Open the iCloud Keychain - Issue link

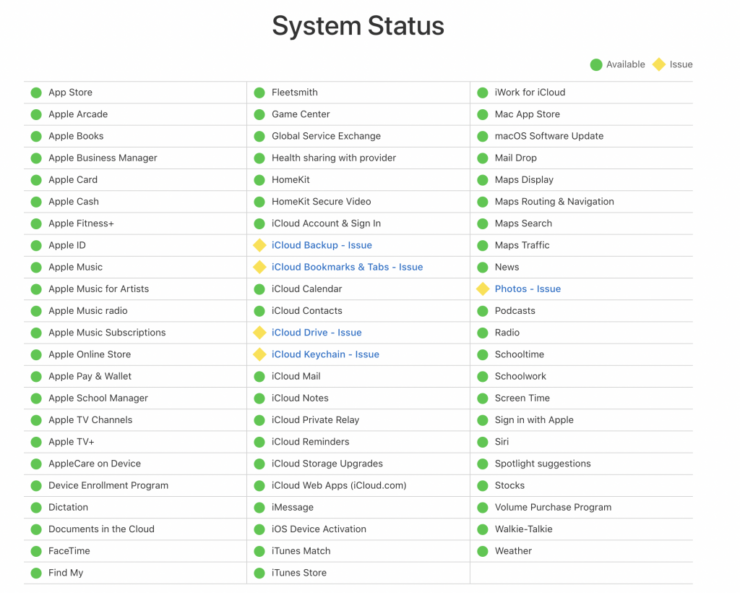(x=325, y=355)
